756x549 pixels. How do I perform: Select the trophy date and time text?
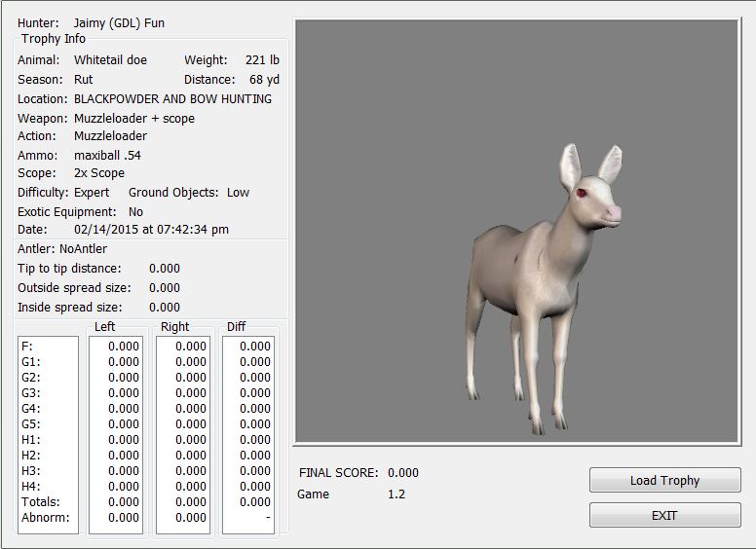[151, 229]
